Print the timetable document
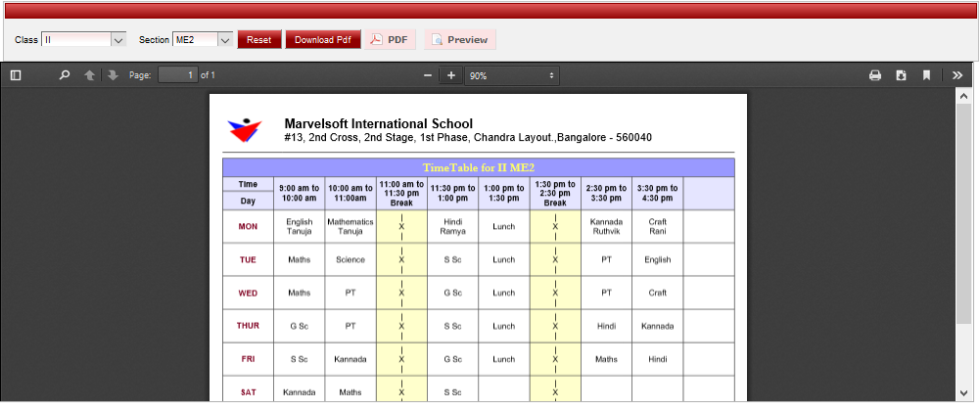 875,75
